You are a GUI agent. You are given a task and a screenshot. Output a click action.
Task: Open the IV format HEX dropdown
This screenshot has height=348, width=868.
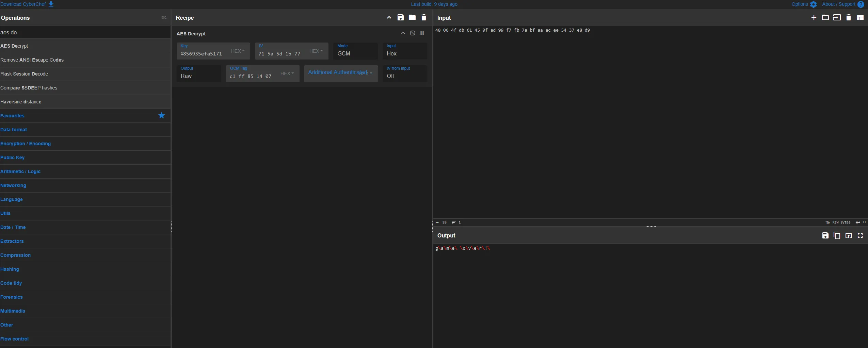[316, 51]
